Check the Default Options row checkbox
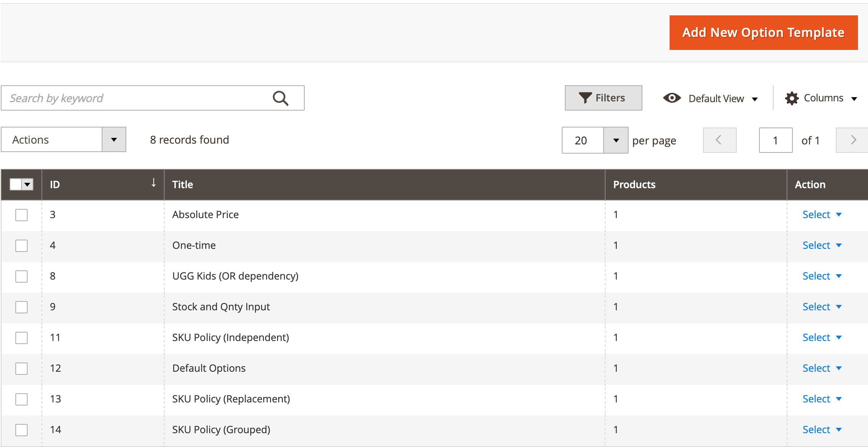 pos(21,369)
